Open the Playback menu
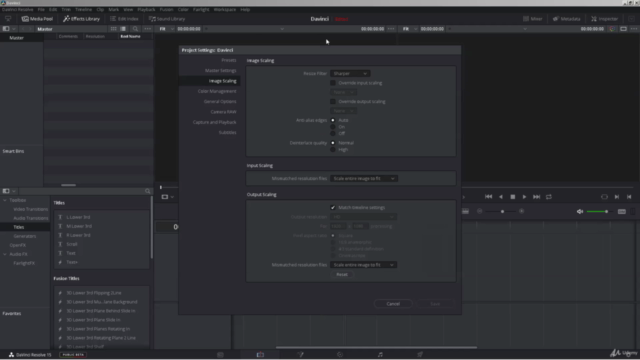The image size is (640, 360). (146, 9)
